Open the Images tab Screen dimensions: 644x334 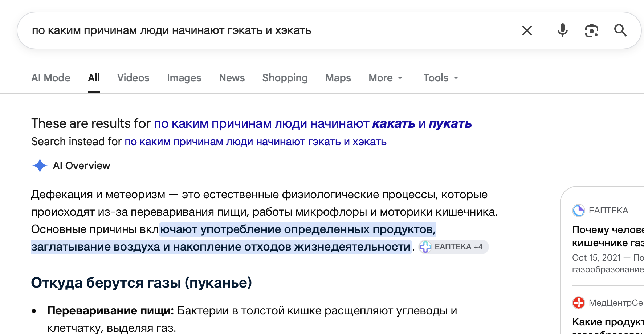(x=184, y=78)
